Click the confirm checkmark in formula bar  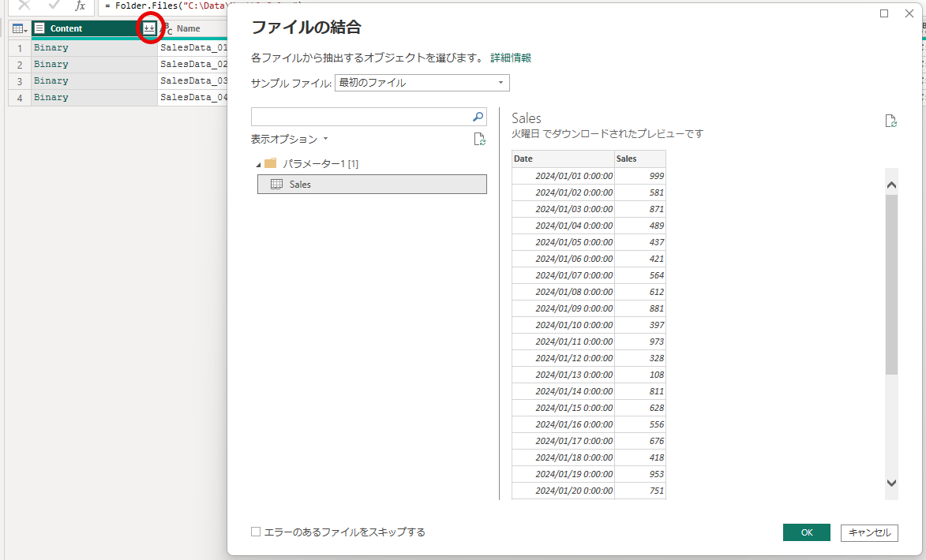(x=54, y=6)
